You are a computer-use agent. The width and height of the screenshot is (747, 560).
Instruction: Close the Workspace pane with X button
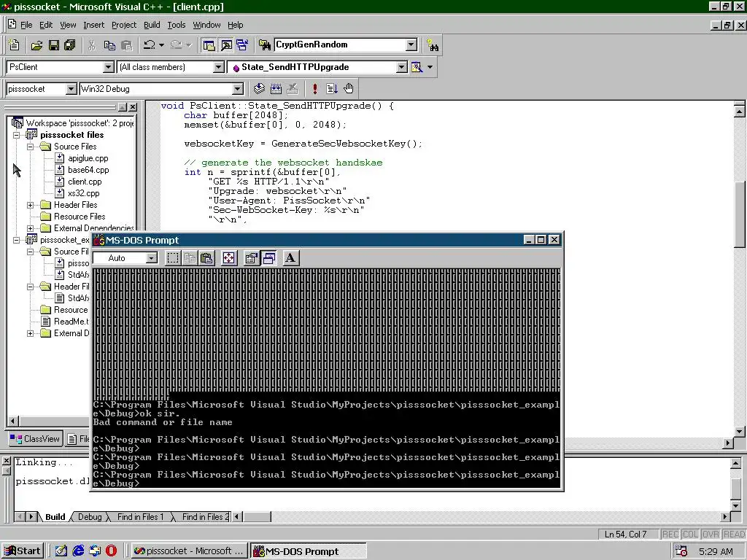pyautogui.click(x=133, y=107)
